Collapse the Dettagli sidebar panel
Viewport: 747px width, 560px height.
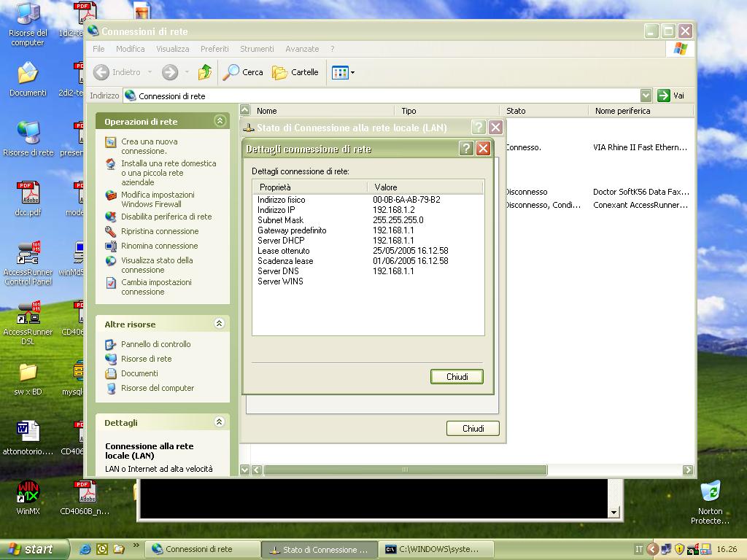pyautogui.click(x=219, y=422)
